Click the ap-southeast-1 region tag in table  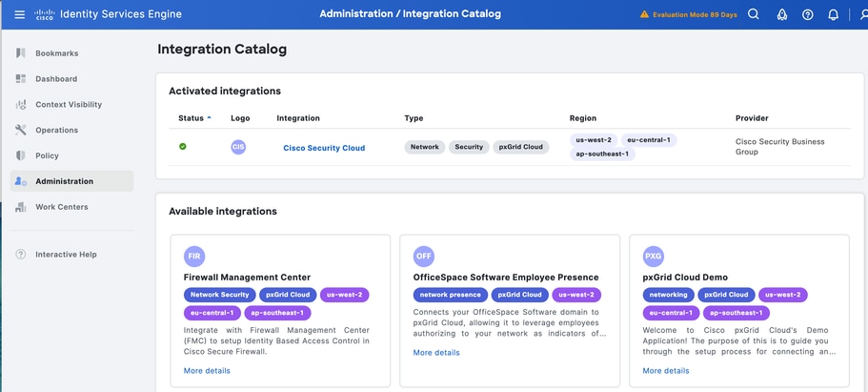pos(602,155)
